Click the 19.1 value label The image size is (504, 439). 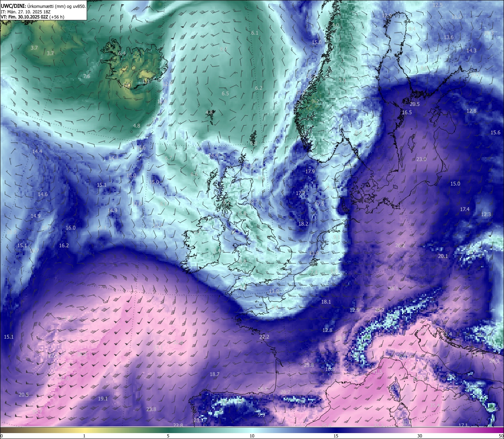(103, 399)
